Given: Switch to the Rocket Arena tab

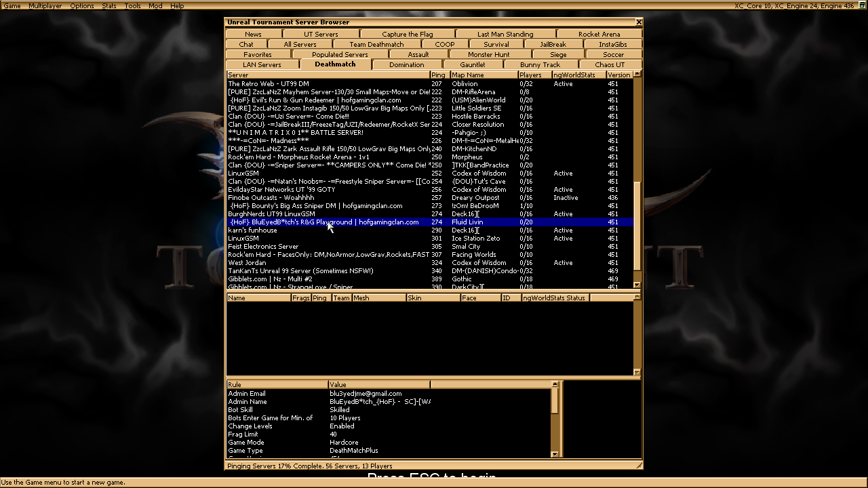Looking at the screenshot, I should [x=599, y=34].
